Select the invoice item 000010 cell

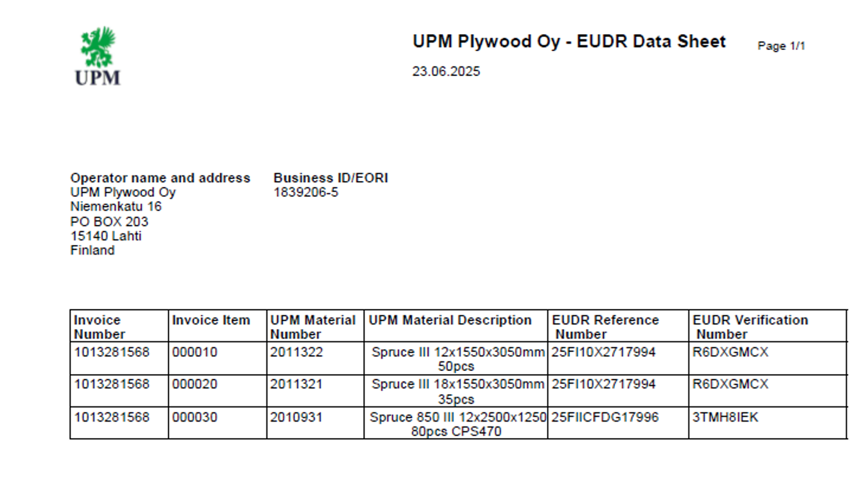coord(194,352)
